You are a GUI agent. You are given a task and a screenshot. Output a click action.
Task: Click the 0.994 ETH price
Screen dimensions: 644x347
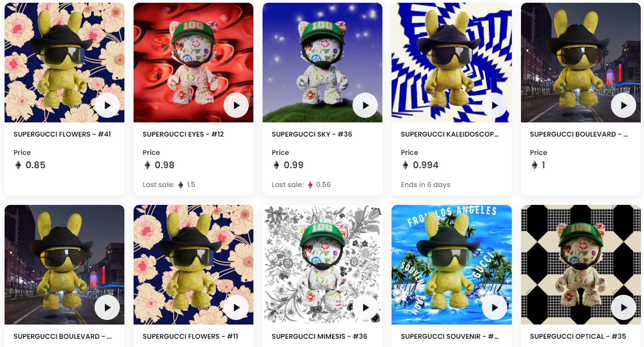coord(426,165)
